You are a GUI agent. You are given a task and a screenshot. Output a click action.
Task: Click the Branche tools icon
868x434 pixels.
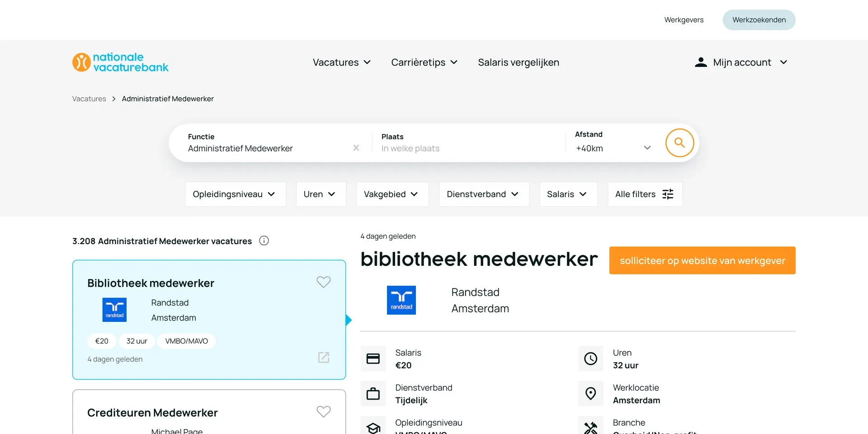(x=590, y=427)
